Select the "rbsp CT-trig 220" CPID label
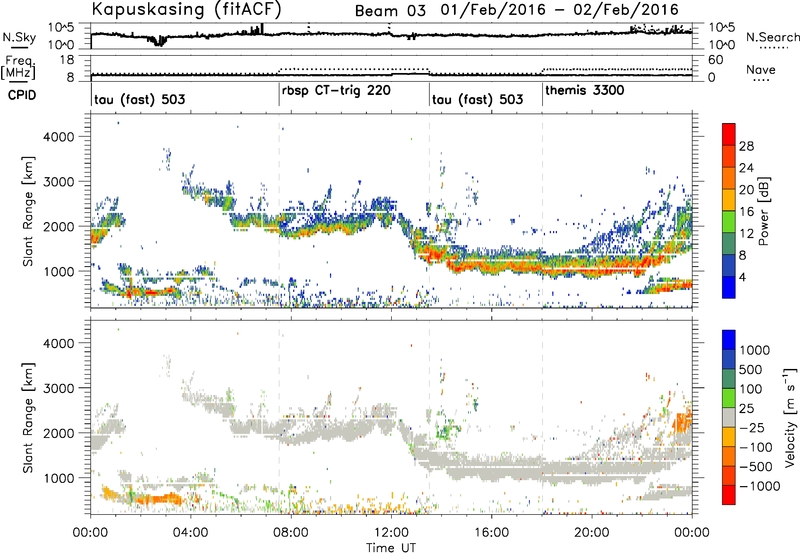 click(x=336, y=91)
